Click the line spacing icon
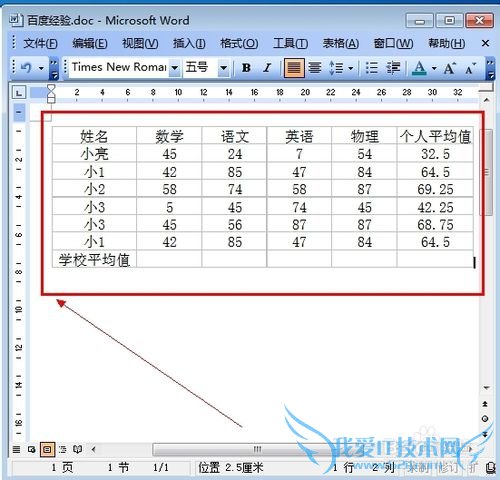The width and height of the screenshot is (500, 480). click(x=336, y=68)
